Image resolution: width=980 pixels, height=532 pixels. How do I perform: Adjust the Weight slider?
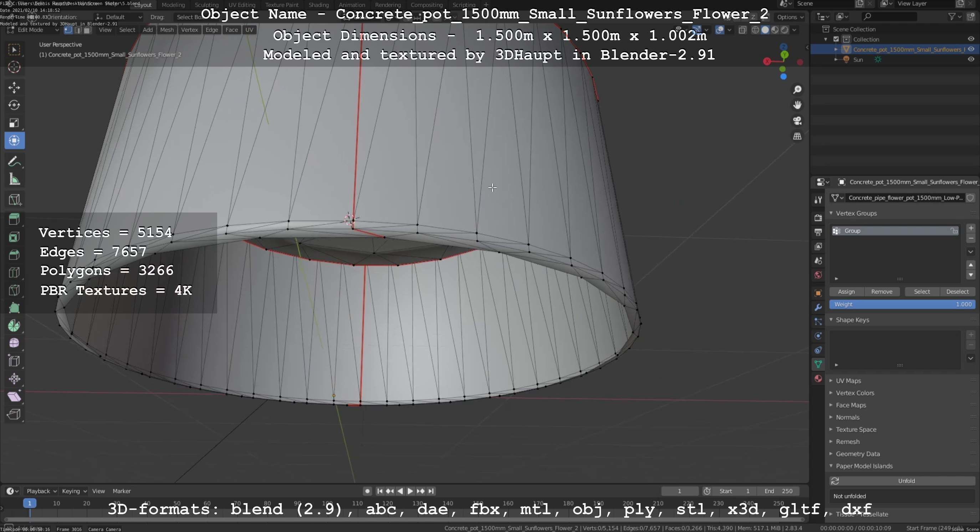[902, 304]
